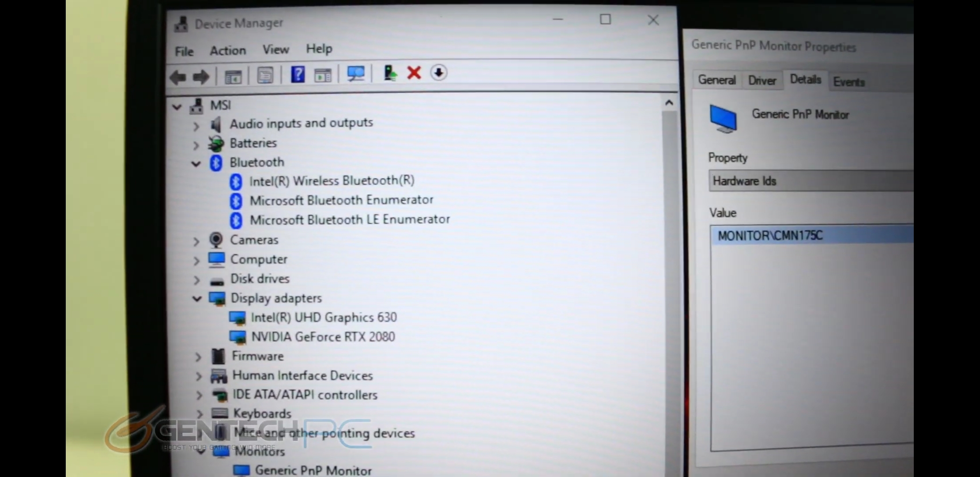Image resolution: width=980 pixels, height=477 pixels.
Task: Expand the Keyboards category
Action: [200, 414]
